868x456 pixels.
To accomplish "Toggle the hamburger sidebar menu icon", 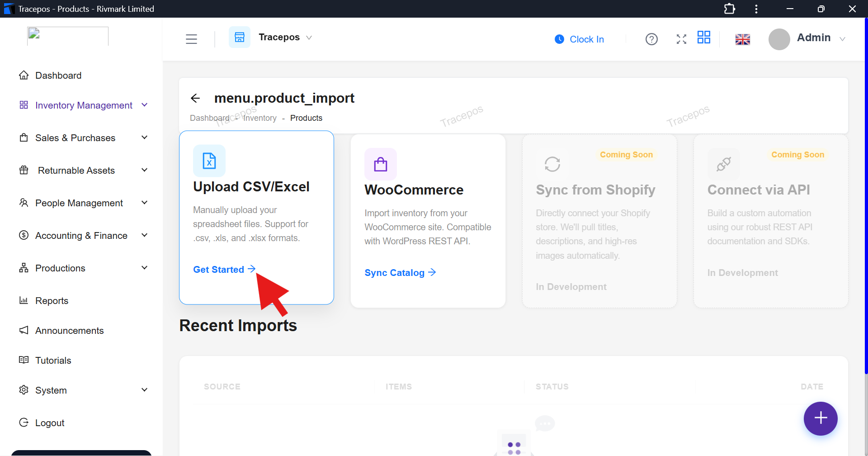I will click(x=191, y=39).
